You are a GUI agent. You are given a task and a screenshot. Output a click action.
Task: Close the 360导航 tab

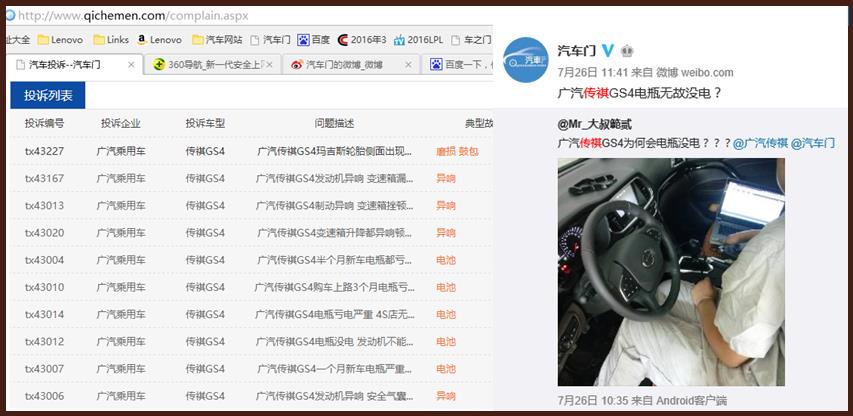[269, 65]
